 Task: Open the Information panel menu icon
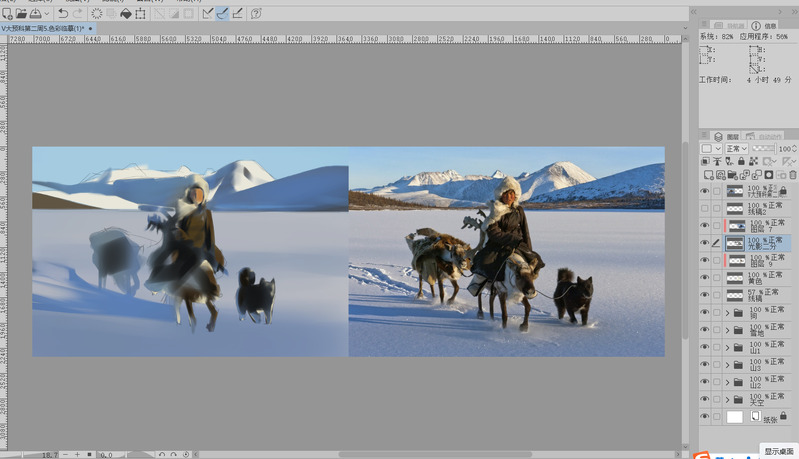point(705,24)
